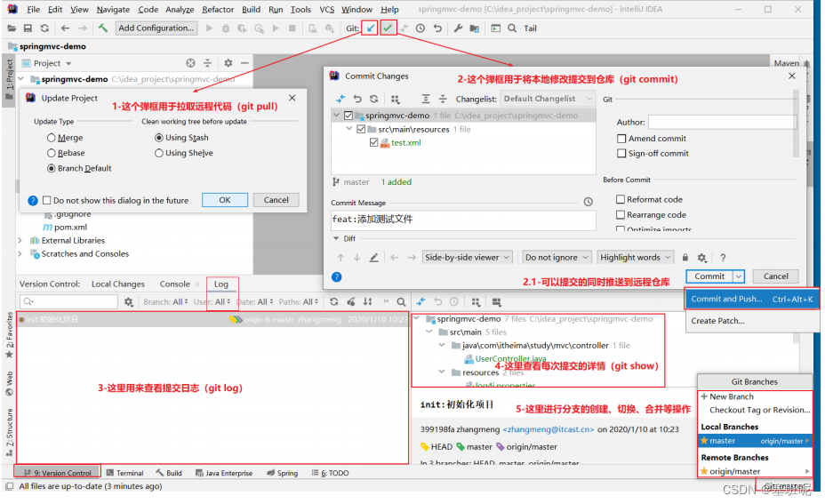Select Commit and Push menu item
Viewport: 825px width, 504px height.
tap(752, 300)
